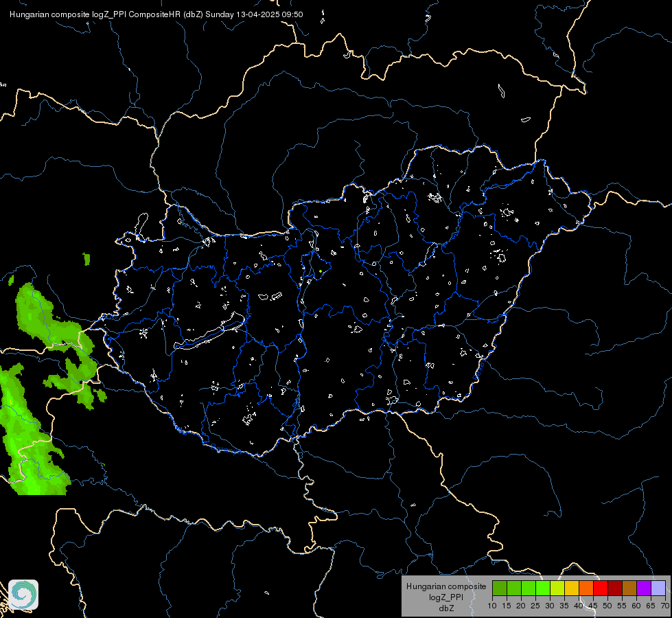Click the meteorological service swirl logo

click(x=23, y=595)
